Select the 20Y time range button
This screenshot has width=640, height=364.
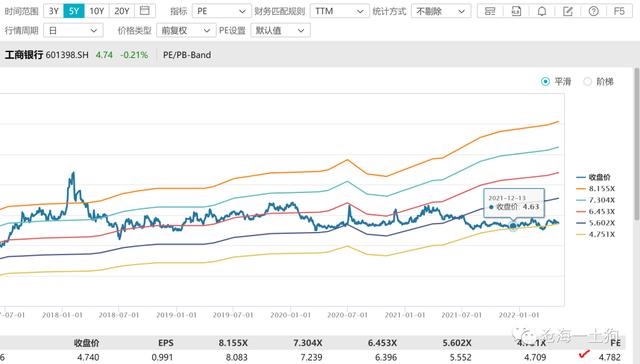point(122,11)
